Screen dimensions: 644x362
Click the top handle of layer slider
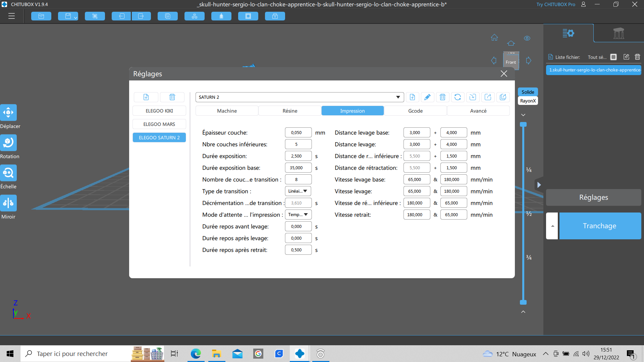523,125
